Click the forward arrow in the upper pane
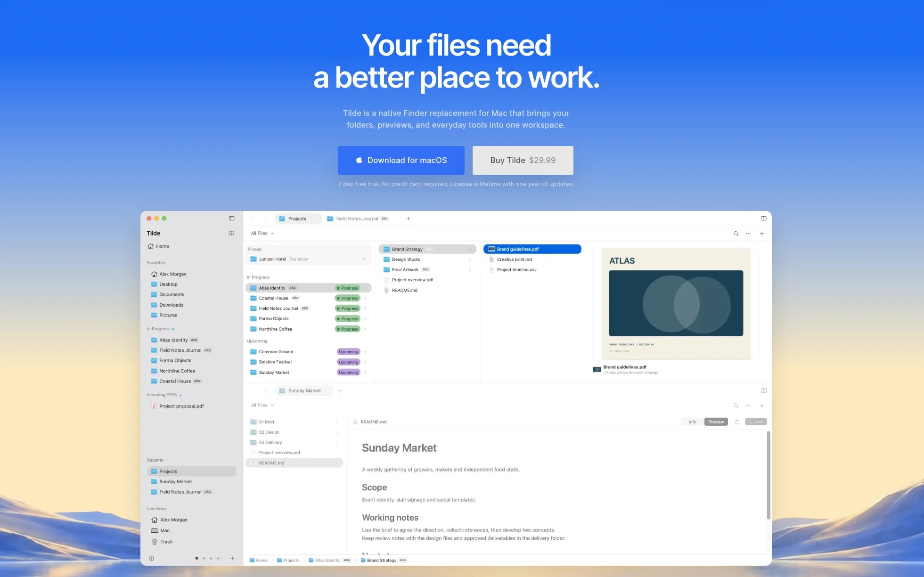 point(265,219)
